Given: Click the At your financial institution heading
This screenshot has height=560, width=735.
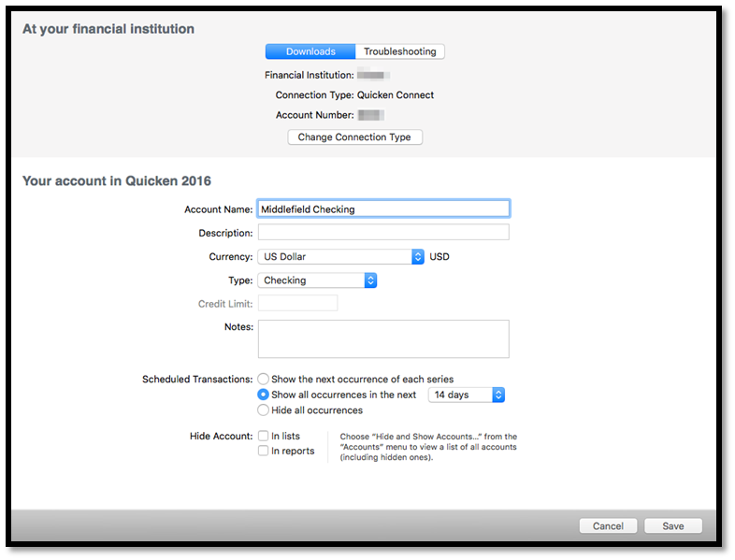Looking at the screenshot, I should click(x=108, y=29).
